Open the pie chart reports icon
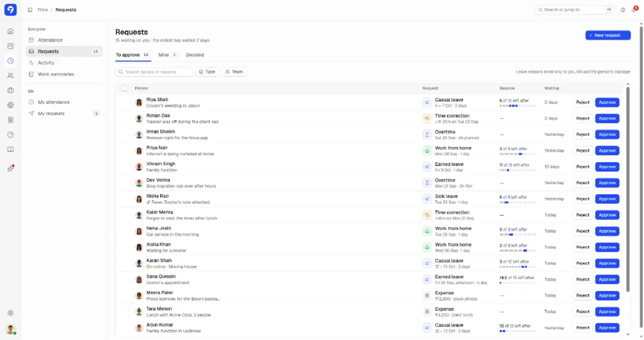 click(x=10, y=135)
